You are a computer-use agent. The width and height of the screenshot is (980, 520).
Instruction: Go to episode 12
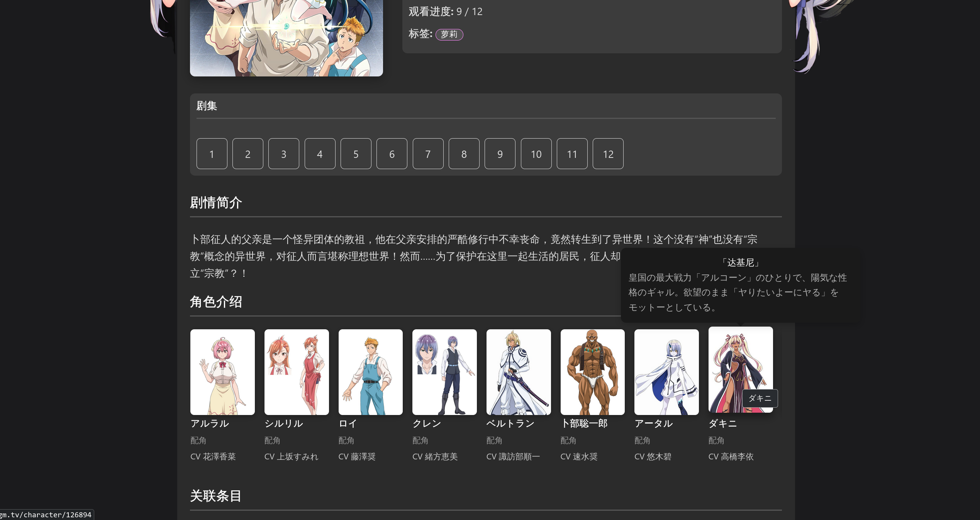608,154
